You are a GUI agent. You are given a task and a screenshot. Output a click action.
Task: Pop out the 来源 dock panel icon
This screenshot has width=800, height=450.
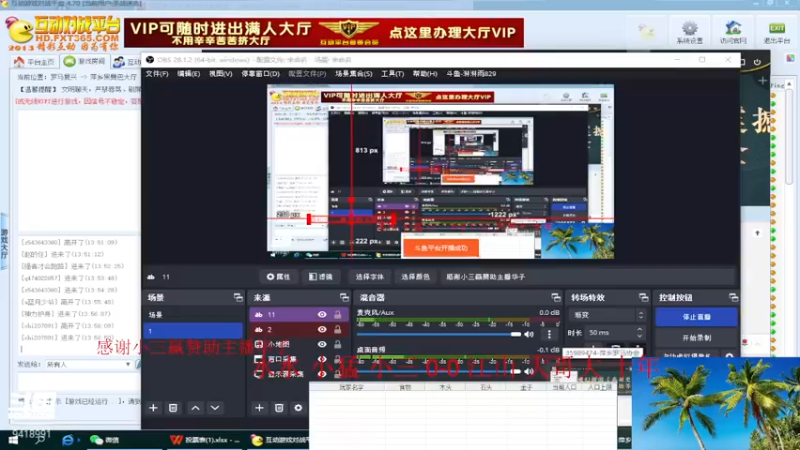click(x=344, y=297)
